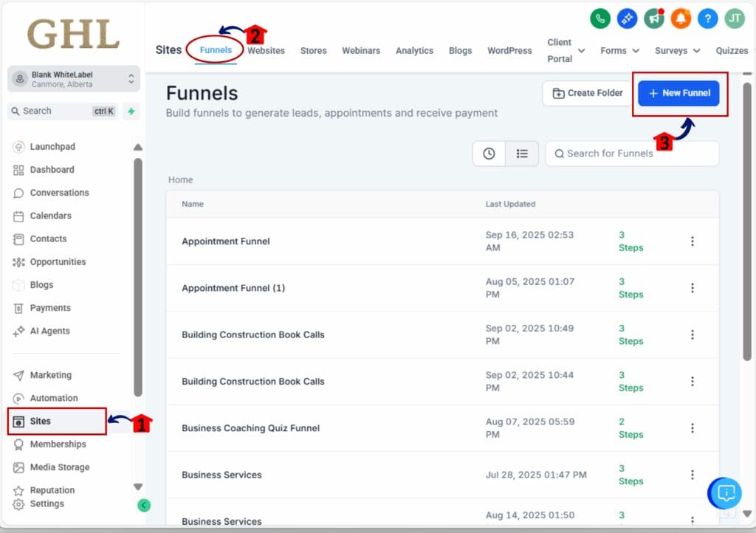Viewport: 756px width, 533px height.
Task: Switch to the Websites tab
Action: click(266, 50)
